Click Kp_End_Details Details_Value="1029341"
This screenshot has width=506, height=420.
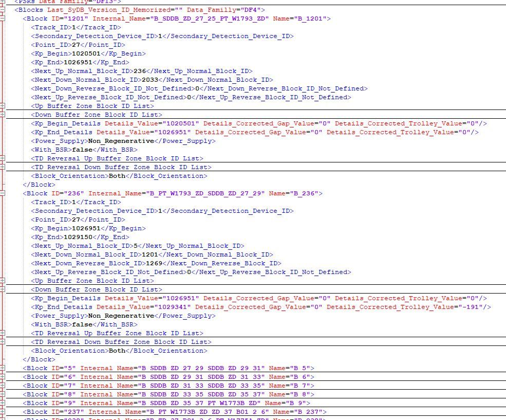[x=144, y=307]
